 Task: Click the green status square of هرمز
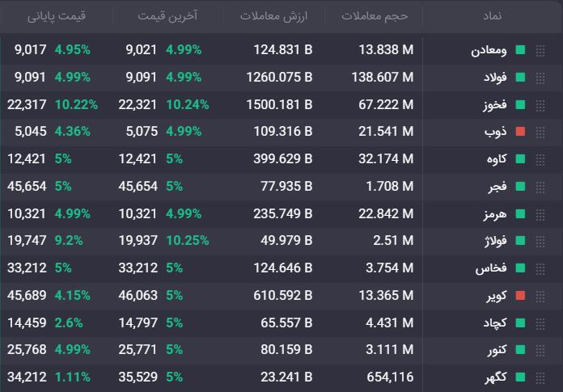520,213
